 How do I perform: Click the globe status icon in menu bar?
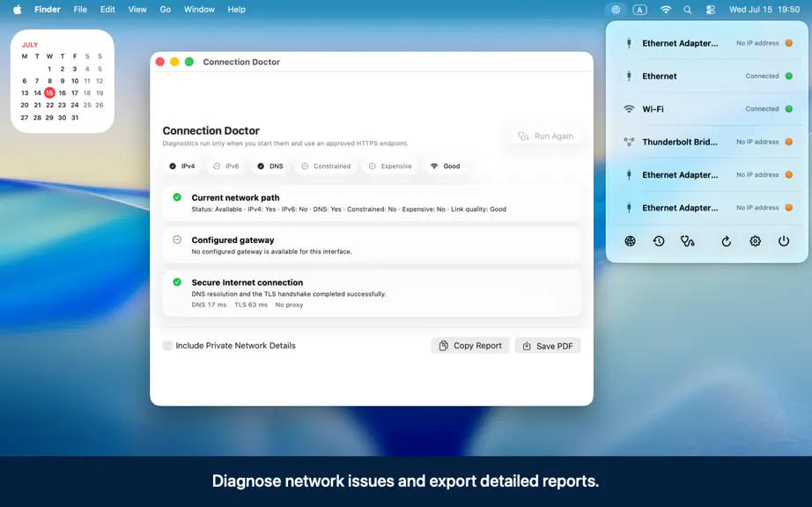(616, 10)
